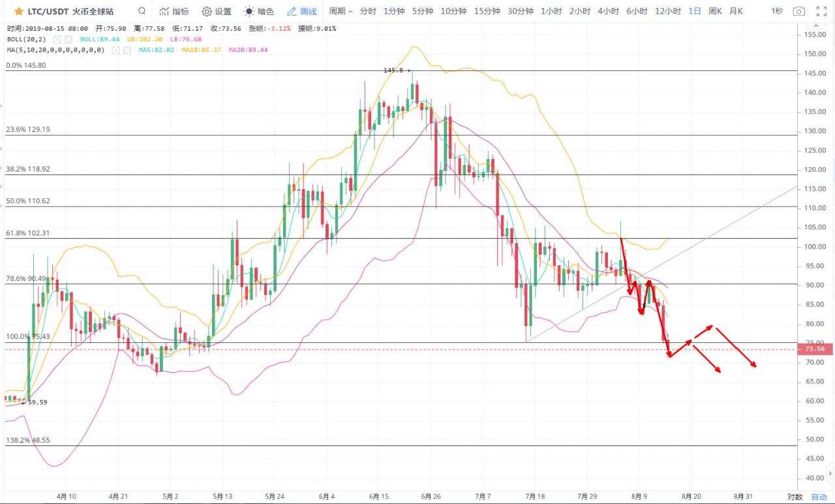835x504 pixels.
Task: Select the 12小时 interval
Action: coord(668,11)
